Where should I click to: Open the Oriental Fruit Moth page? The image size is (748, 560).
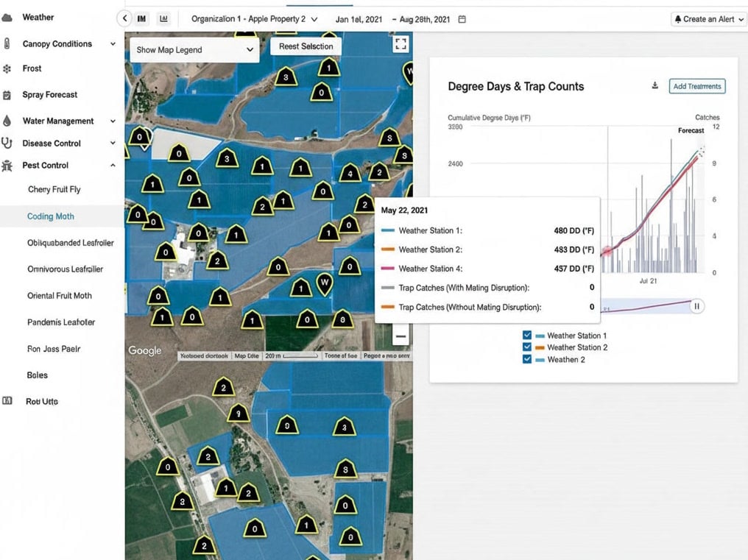60,296
